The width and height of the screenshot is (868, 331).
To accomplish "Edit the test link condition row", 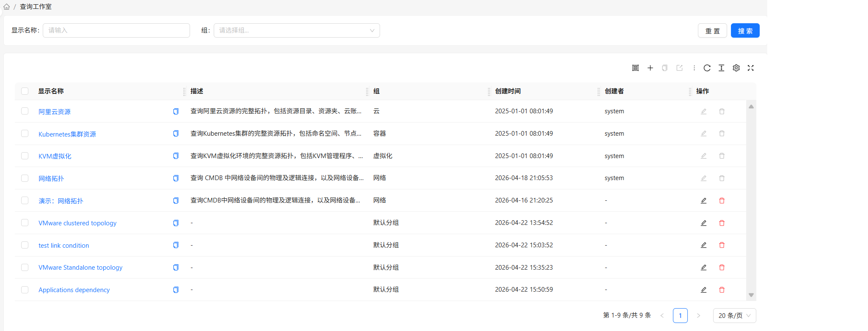I will point(704,245).
